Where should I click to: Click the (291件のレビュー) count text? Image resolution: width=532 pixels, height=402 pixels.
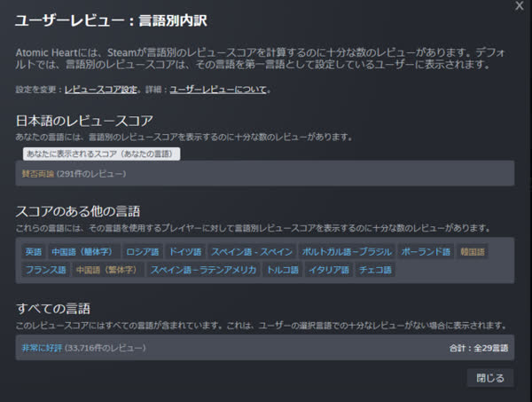(91, 174)
